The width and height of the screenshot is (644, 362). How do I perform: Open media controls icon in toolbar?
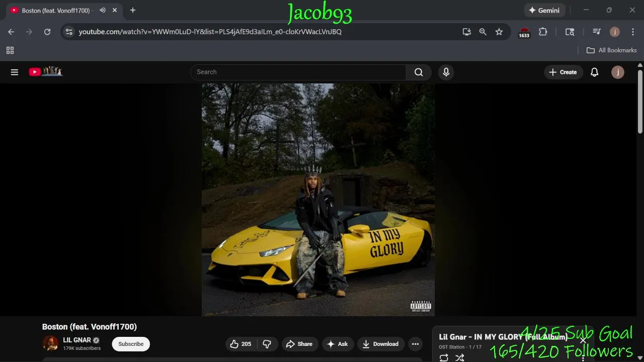coord(597,32)
